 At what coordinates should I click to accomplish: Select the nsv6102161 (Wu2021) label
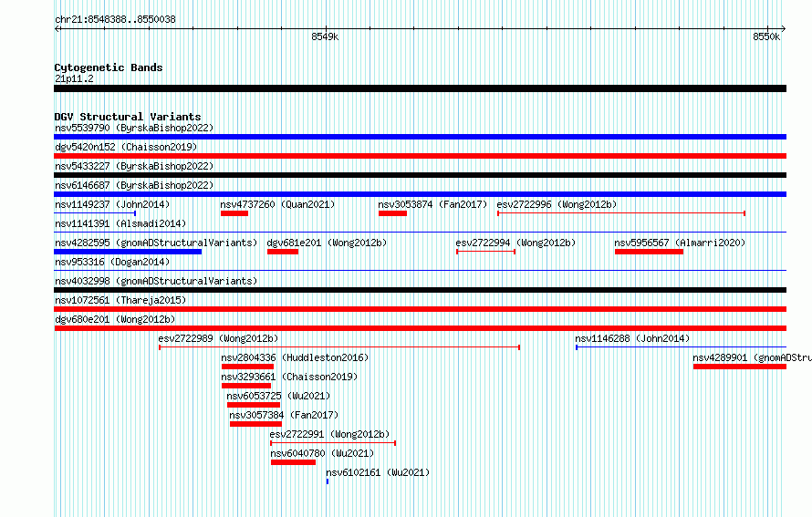tap(378, 472)
